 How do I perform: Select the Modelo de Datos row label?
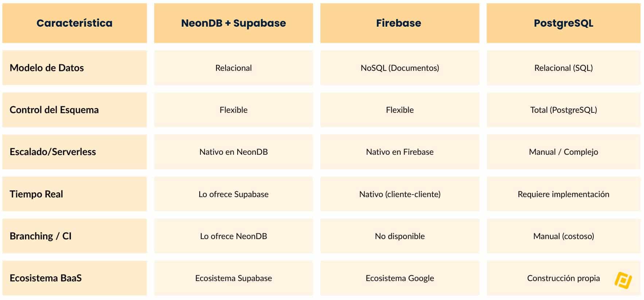(x=74, y=68)
